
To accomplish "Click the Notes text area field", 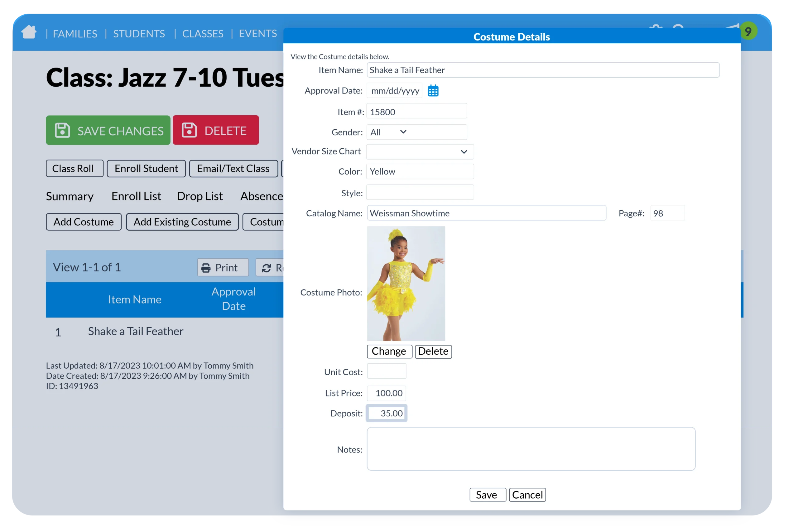I will [x=530, y=449].
